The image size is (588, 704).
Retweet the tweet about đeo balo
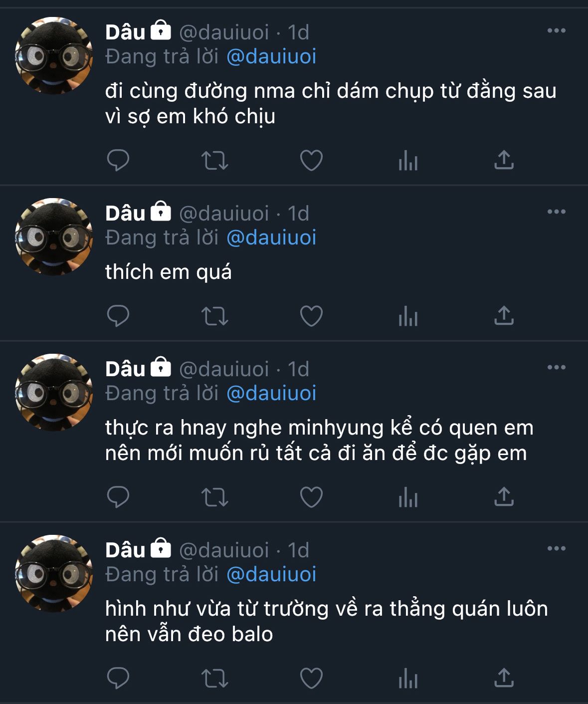click(214, 678)
